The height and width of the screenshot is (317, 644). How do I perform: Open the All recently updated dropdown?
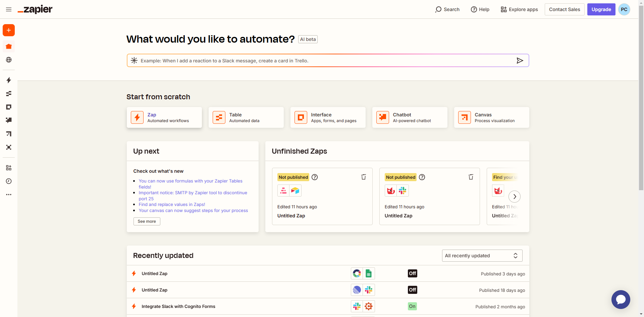coord(482,256)
